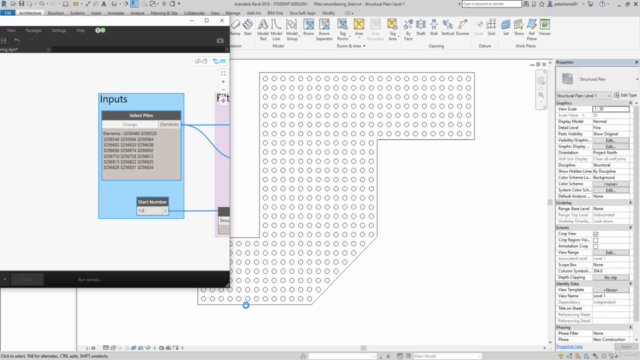The image size is (640, 360).
Task: Activate the Room Separator tool
Action: click(x=324, y=29)
